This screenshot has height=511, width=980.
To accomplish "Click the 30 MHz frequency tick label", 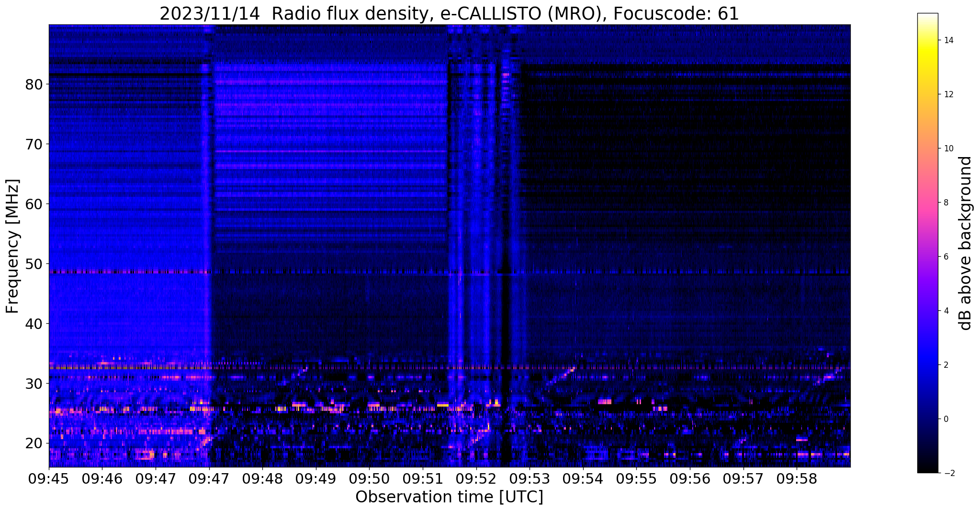I will (x=34, y=384).
